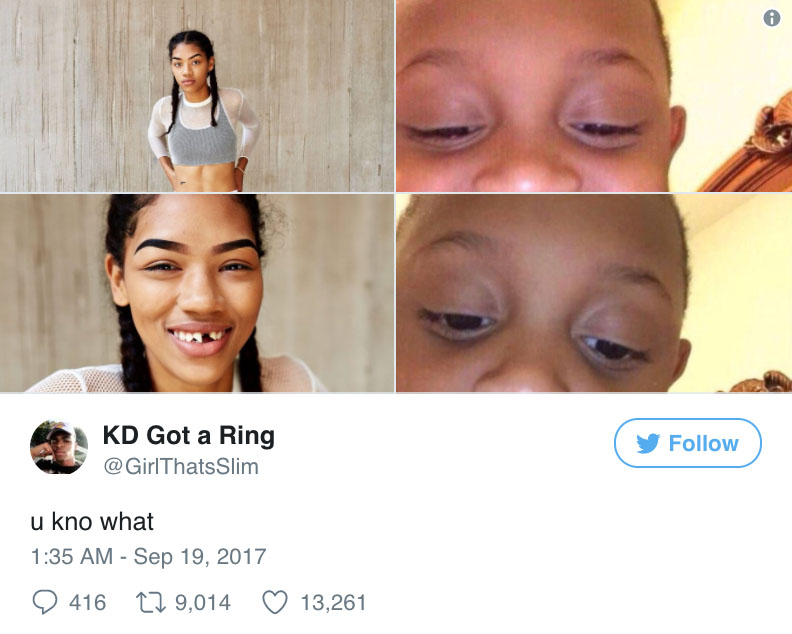
Task: Follow the KD Got a Ring account
Action: (687, 443)
